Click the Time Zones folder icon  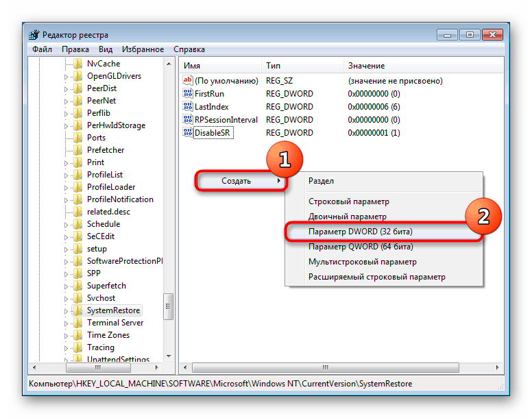(78, 335)
